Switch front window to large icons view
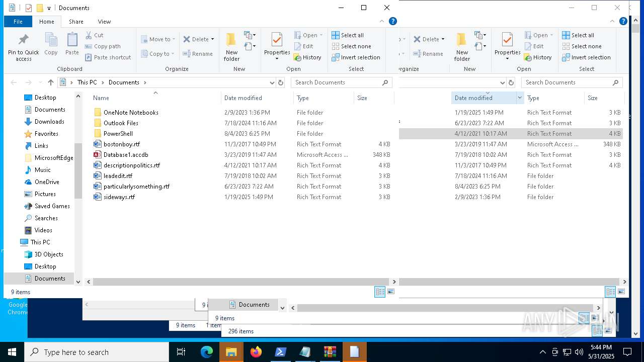 coord(391,292)
